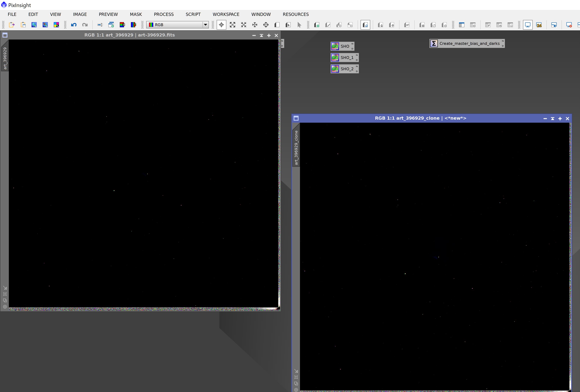Open the EDIT menu
The width and height of the screenshot is (580, 392).
pyautogui.click(x=33, y=14)
